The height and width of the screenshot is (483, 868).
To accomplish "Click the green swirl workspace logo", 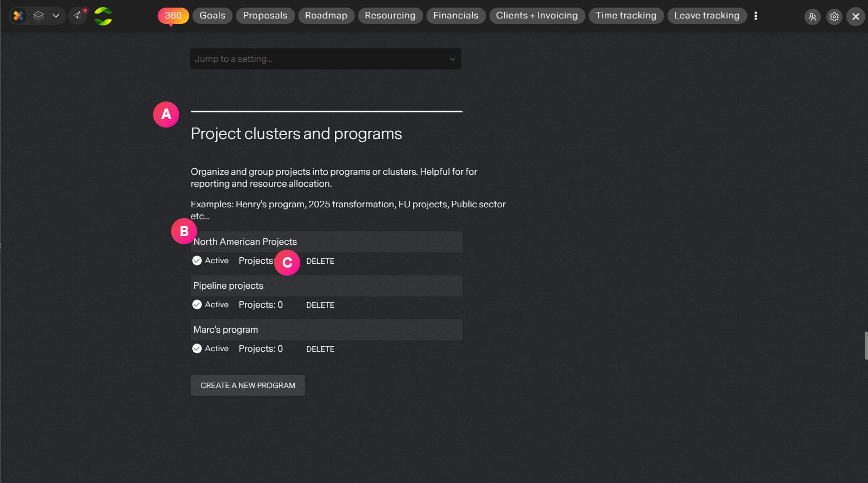I will pyautogui.click(x=103, y=16).
